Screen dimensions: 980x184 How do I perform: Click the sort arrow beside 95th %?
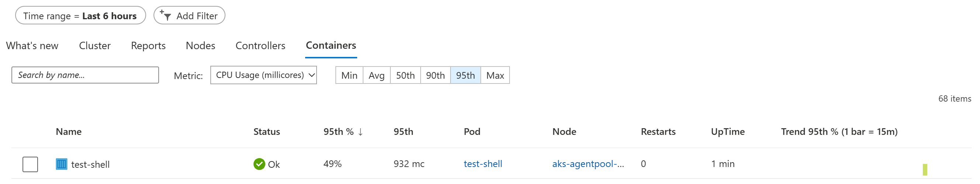click(x=360, y=132)
